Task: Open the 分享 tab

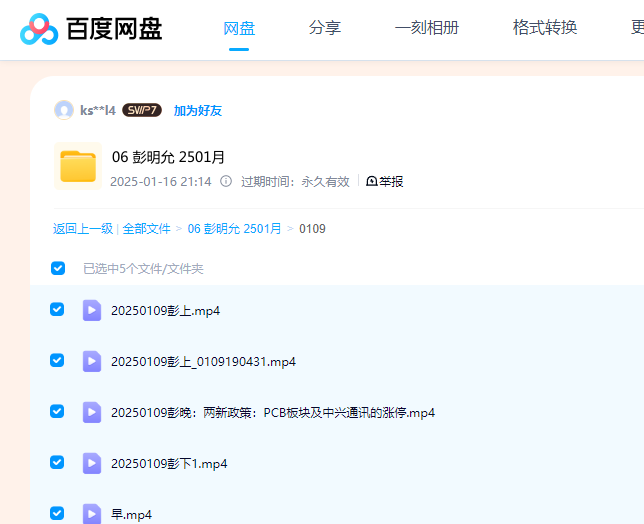Action: pos(325,28)
